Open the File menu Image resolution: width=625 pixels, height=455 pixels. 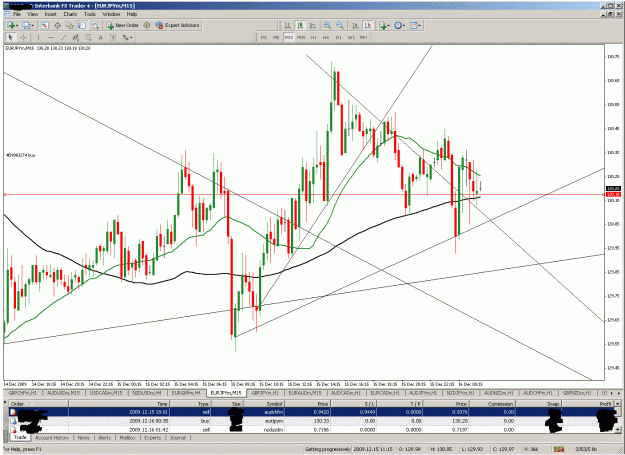[x=17, y=14]
